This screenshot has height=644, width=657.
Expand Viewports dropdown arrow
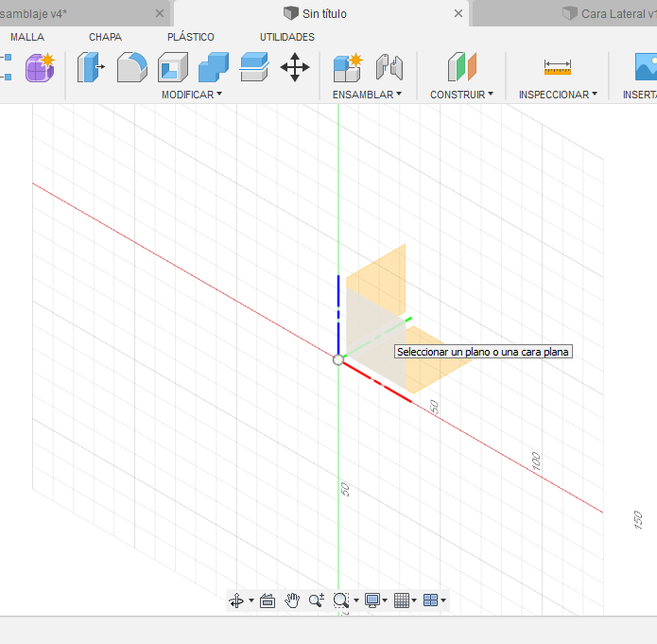coord(443,600)
